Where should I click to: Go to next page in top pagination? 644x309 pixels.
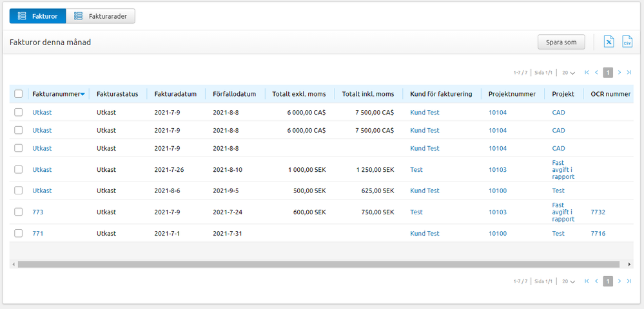[619, 73]
